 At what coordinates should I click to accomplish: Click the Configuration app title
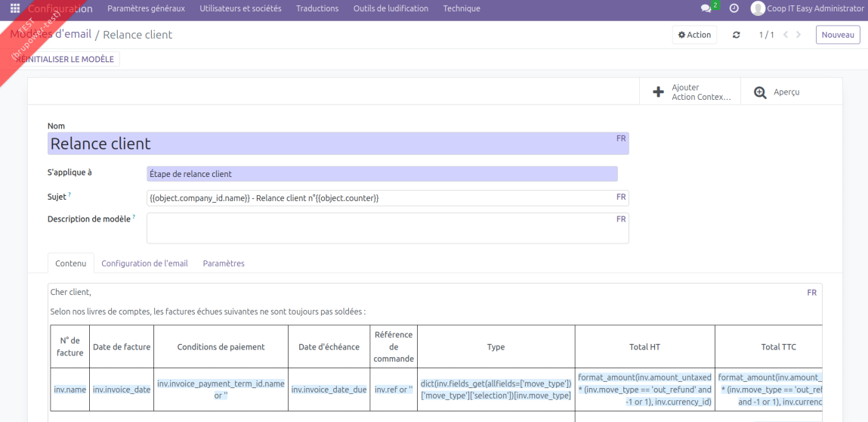click(60, 8)
